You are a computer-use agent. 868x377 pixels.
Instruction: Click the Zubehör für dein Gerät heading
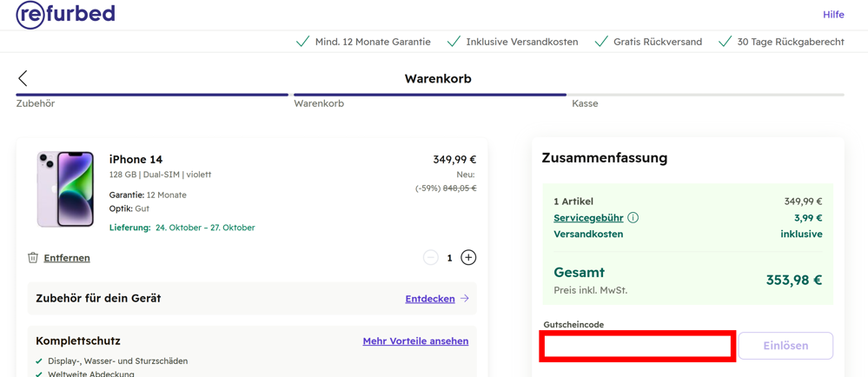pyautogui.click(x=98, y=299)
